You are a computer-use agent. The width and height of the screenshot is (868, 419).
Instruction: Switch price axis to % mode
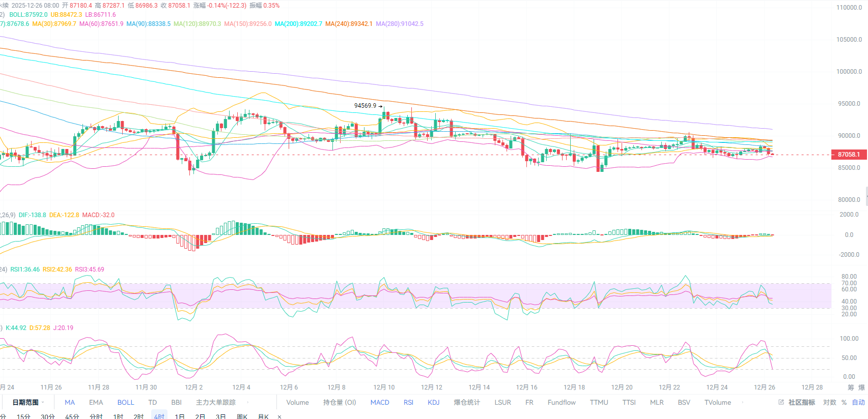tap(844, 402)
